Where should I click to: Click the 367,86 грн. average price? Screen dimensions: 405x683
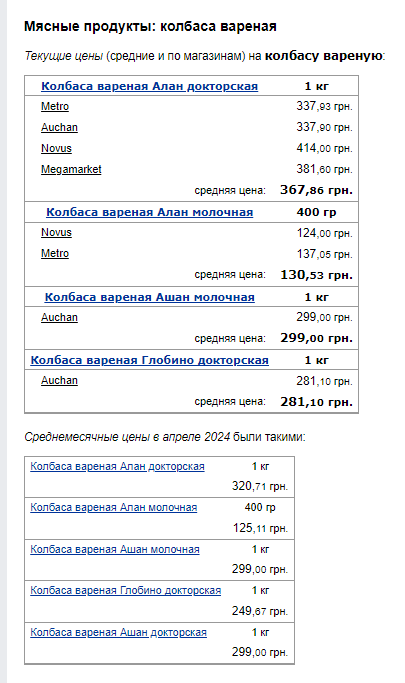coord(316,190)
